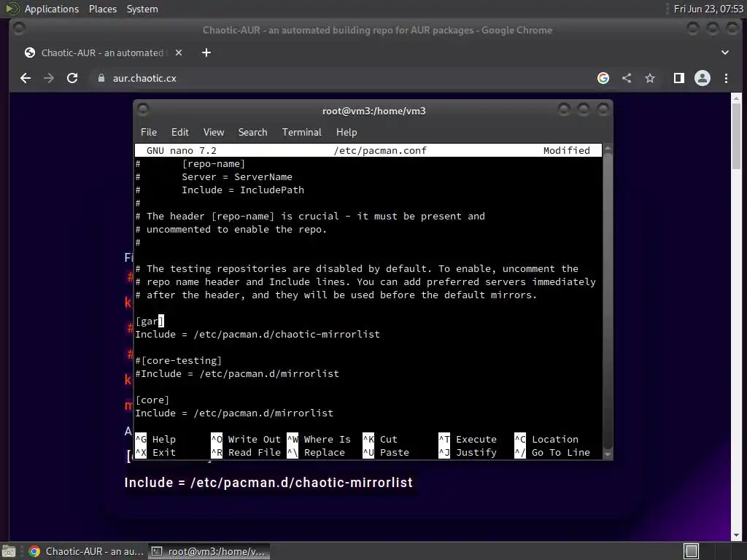
Task: Click the Chrome window menu button in its title bar
Action: (19, 29)
